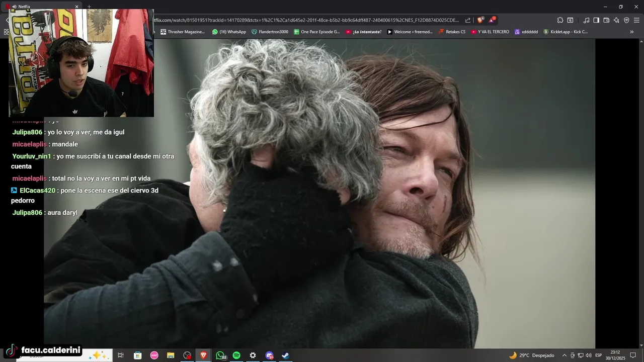644x362 pixels.
Task: Open the Thrasher Magazine bookmark
Action: (x=183, y=32)
